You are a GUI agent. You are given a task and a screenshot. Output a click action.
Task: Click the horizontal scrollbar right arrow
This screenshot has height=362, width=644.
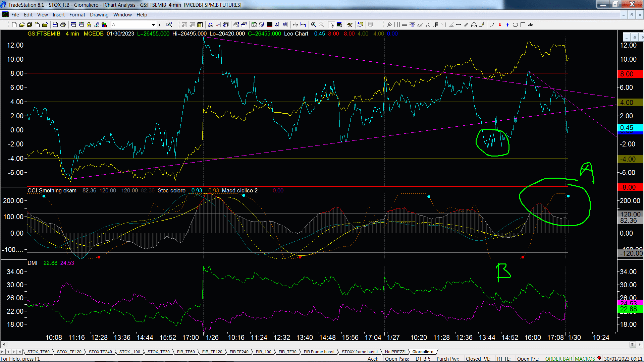pos(640,345)
